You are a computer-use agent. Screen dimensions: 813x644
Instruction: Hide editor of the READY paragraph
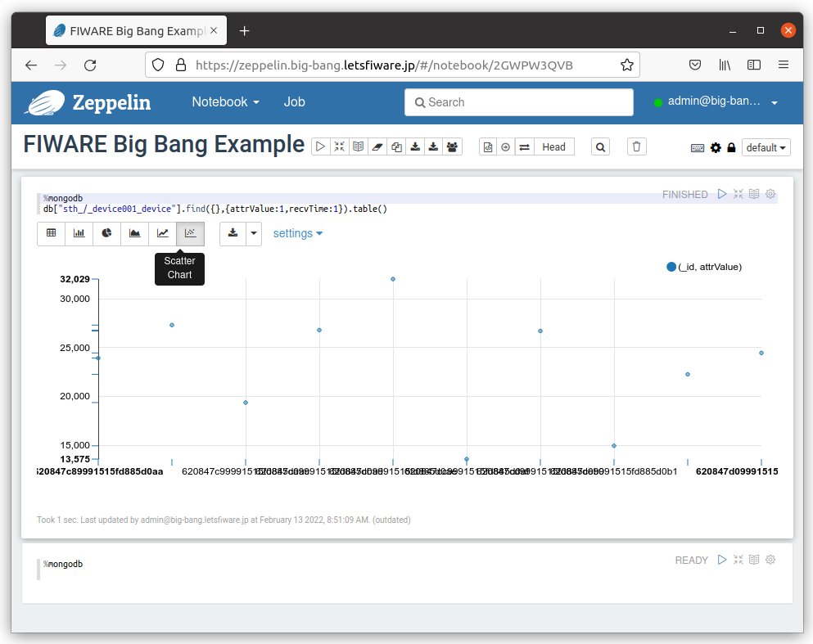[738, 560]
